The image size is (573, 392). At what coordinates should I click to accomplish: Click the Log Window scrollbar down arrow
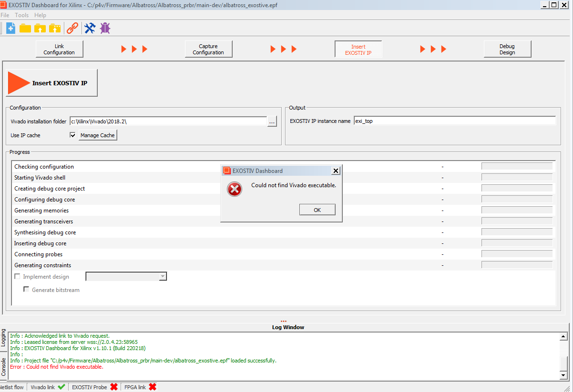pos(564,375)
